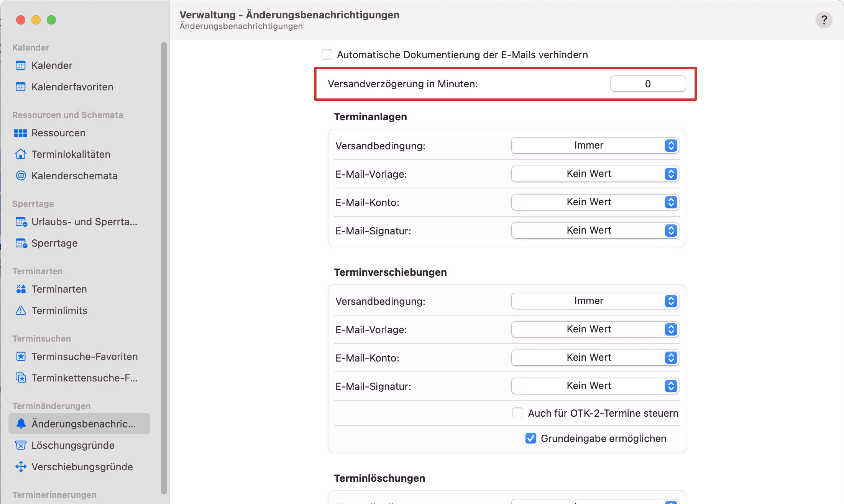Screen dimensions: 844x504
Task: Click the Terminlokalitäten house icon
Action: (21, 154)
